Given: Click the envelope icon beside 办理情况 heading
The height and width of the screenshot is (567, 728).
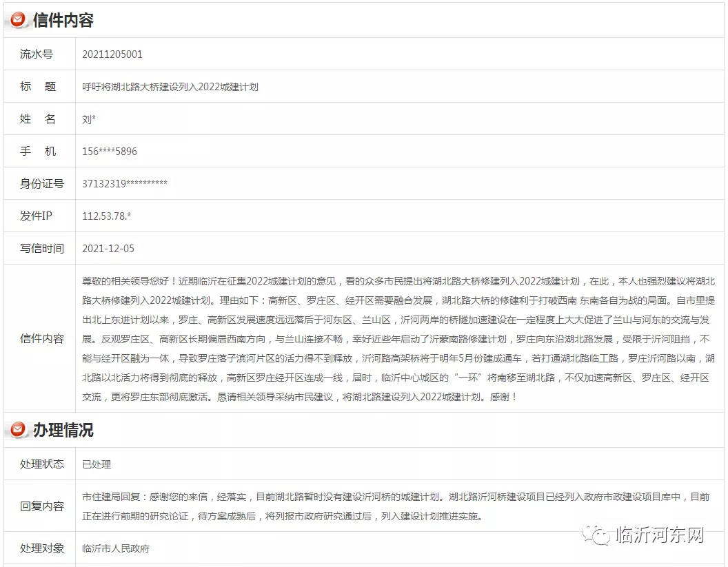Looking at the screenshot, I should click(19, 429).
